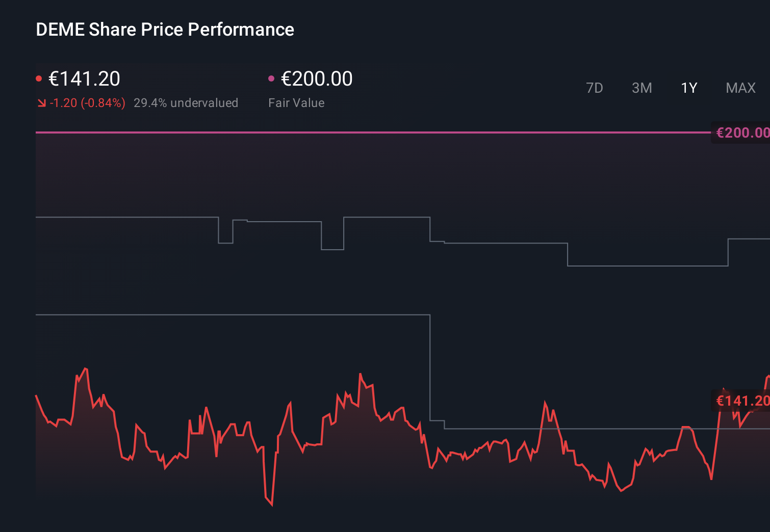The width and height of the screenshot is (770, 532).
Task: Select the 1Y time range tab
Action: pos(688,88)
